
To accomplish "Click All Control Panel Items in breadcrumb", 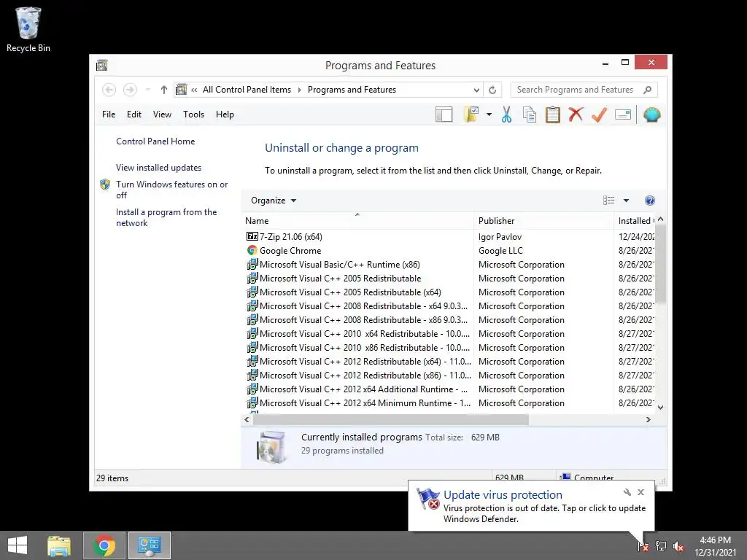I will click(247, 90).
